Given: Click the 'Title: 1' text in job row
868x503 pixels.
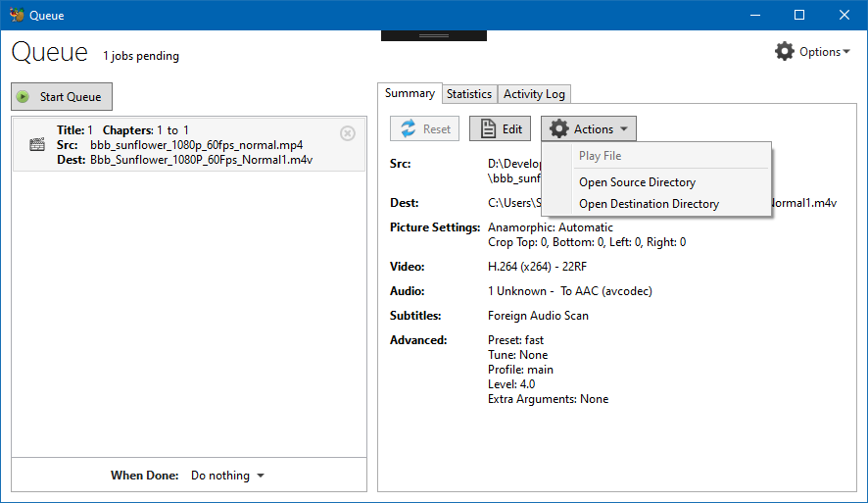Looking at the screenshot, I should (74, 130).
